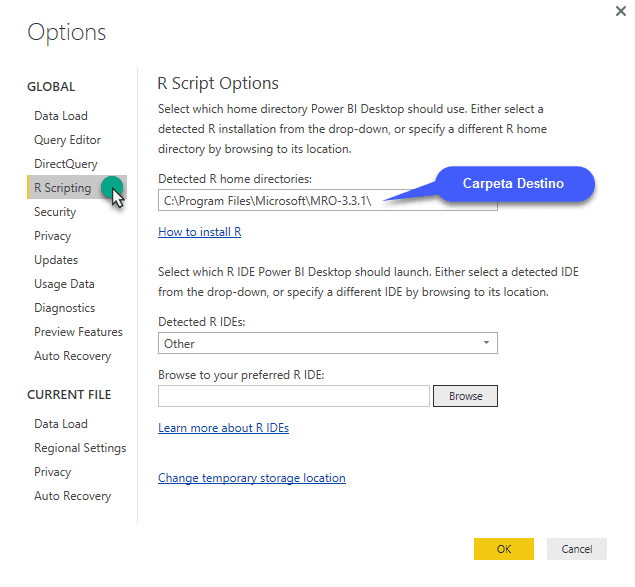The height and width of the screenshot is (587, 635).
Task: Open global Privacy settings
Action: (52, 236)
